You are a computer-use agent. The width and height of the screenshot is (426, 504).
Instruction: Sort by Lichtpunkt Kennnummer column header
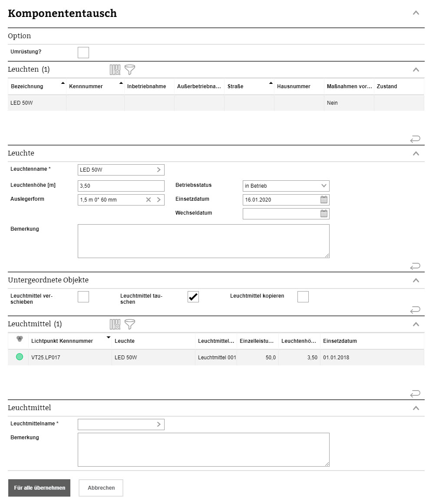click(62, 341)
